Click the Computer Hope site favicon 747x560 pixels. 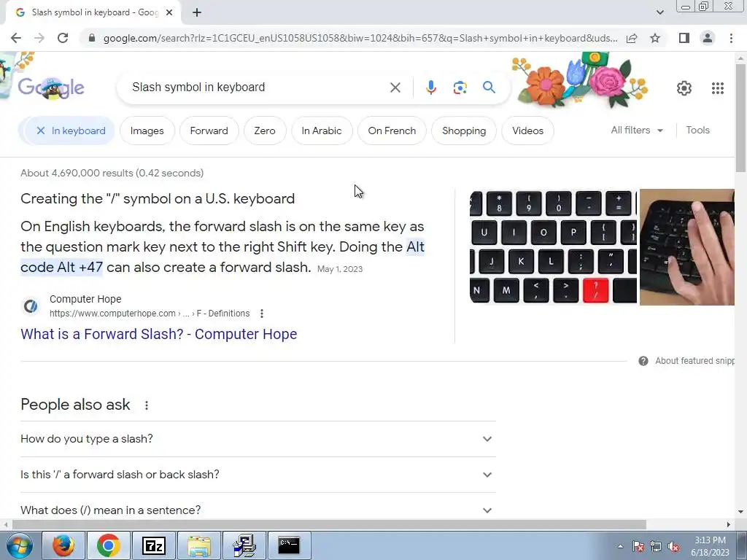click(x=31, y=306)
